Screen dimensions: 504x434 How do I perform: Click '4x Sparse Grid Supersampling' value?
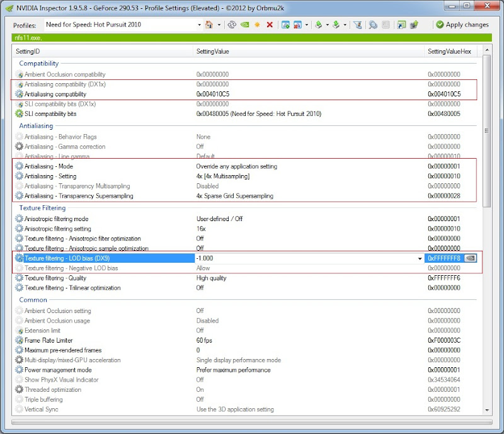click(x=234, y=196)
